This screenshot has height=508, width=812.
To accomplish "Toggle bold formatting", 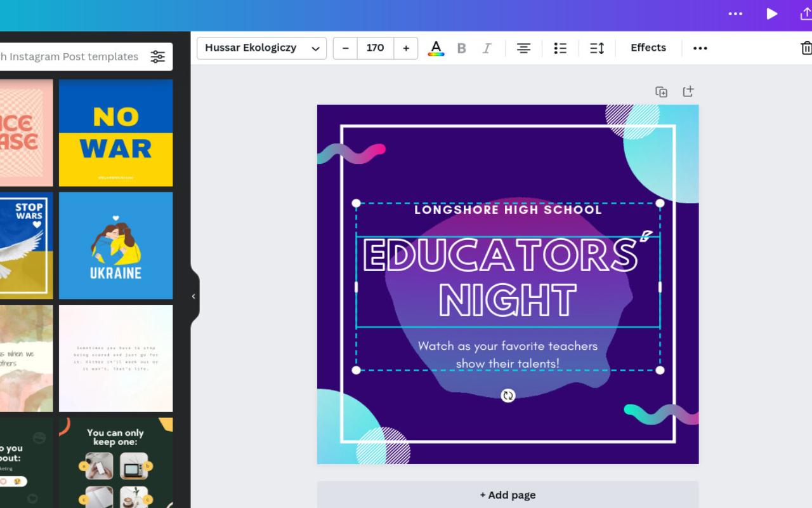I will click(x=461, y=48).
